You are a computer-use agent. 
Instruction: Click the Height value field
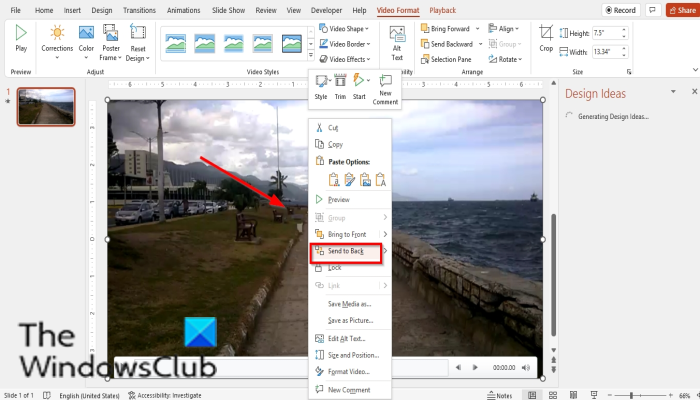pyautogui.click(x=606, y=33)
